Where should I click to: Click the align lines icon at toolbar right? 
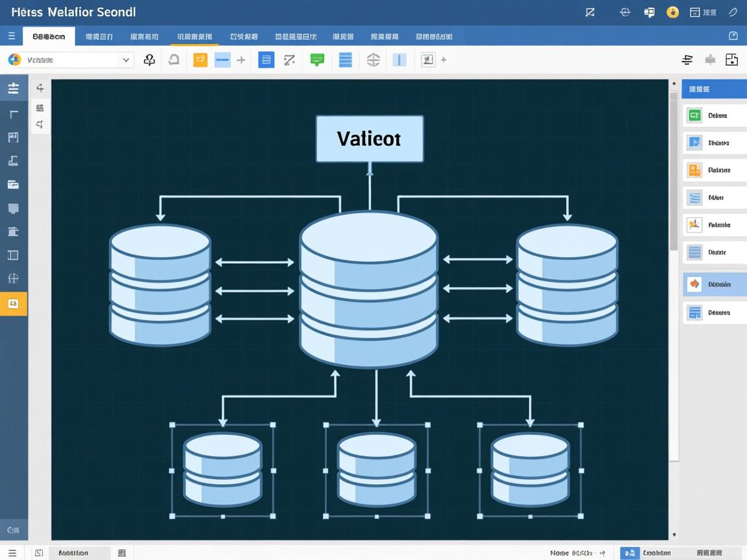click(687, 60)
